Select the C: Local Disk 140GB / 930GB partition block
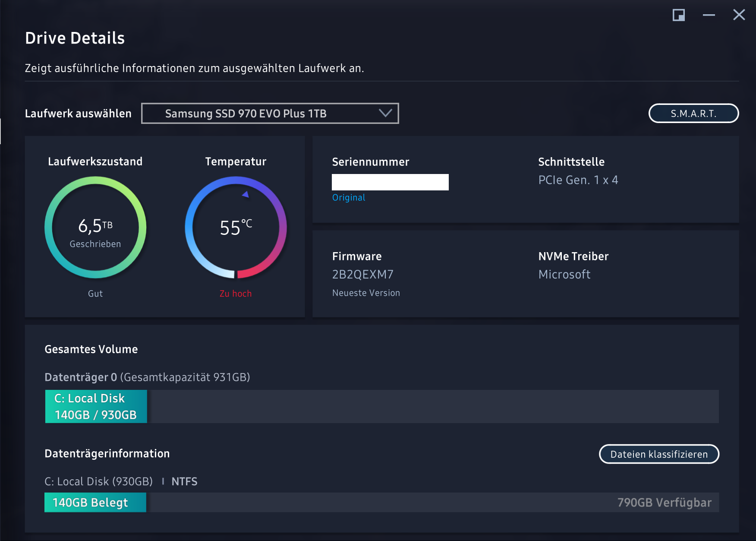The image size is (756, 541). (96, 406)
